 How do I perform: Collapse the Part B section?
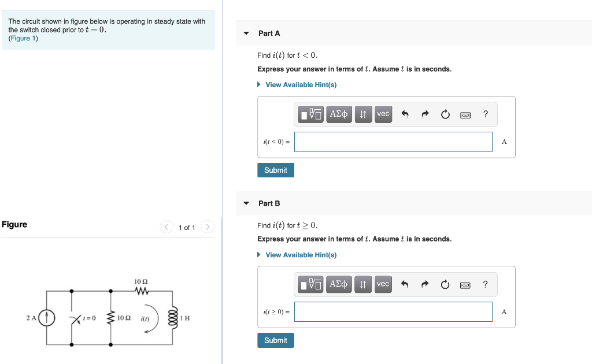click(x=246, y=203)
